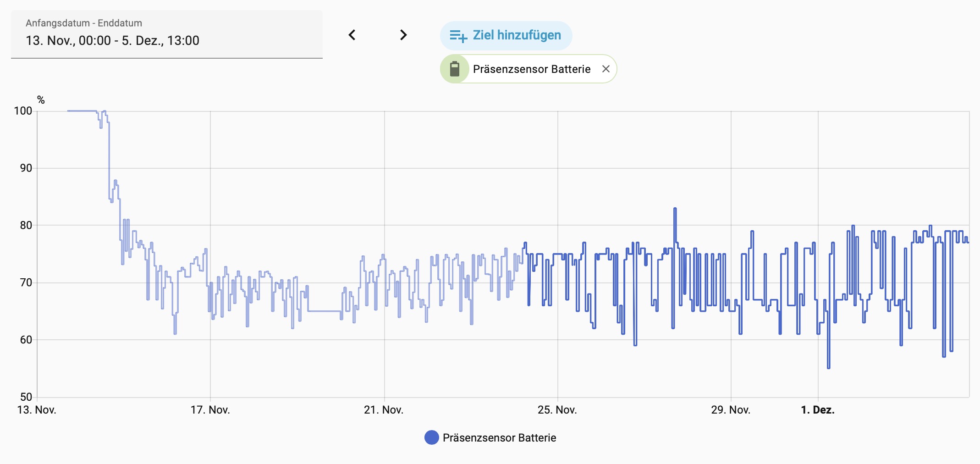Click the % unit label above the y-axis

coord(41,100)
